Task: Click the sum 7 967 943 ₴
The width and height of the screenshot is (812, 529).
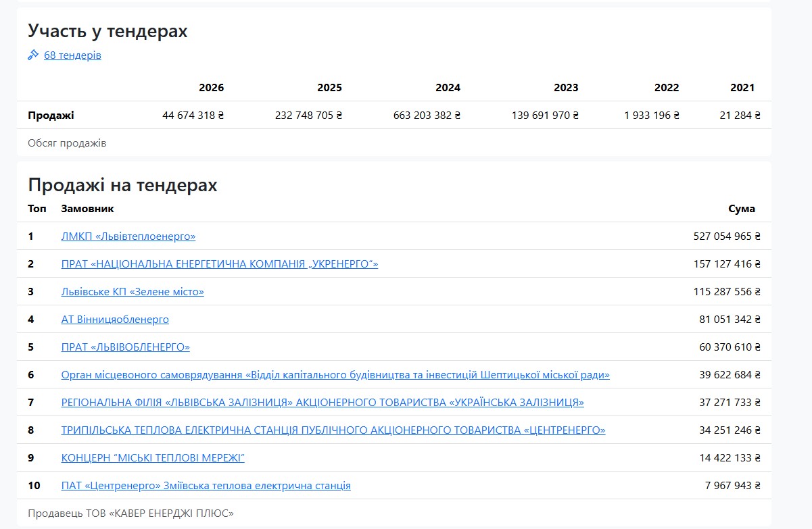Action: 733,486
